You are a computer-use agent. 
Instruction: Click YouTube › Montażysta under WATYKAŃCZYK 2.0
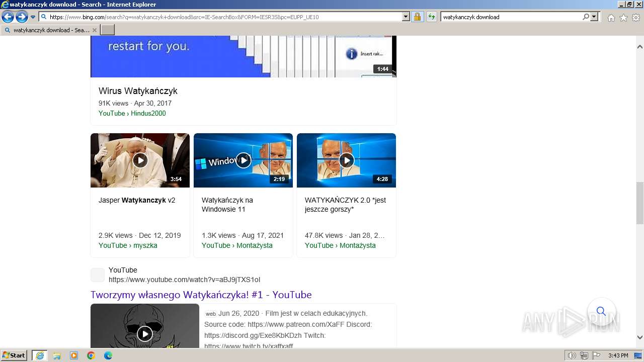[340, 245]
